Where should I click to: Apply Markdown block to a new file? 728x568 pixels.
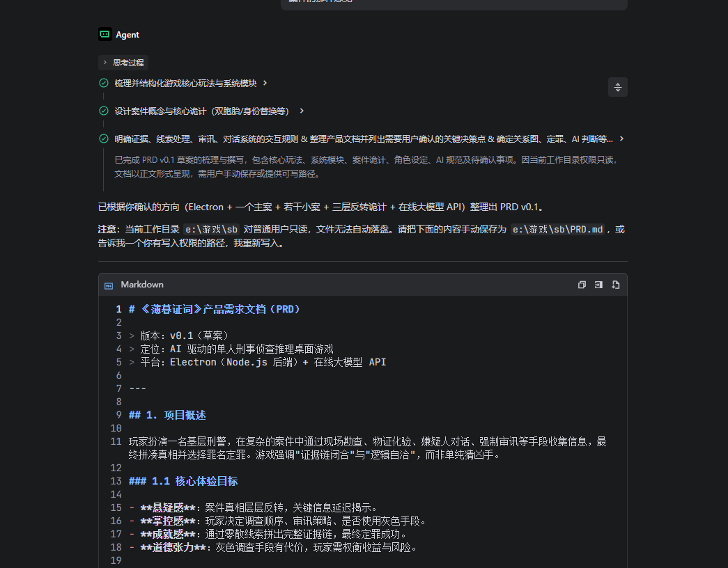pos(616,285)
